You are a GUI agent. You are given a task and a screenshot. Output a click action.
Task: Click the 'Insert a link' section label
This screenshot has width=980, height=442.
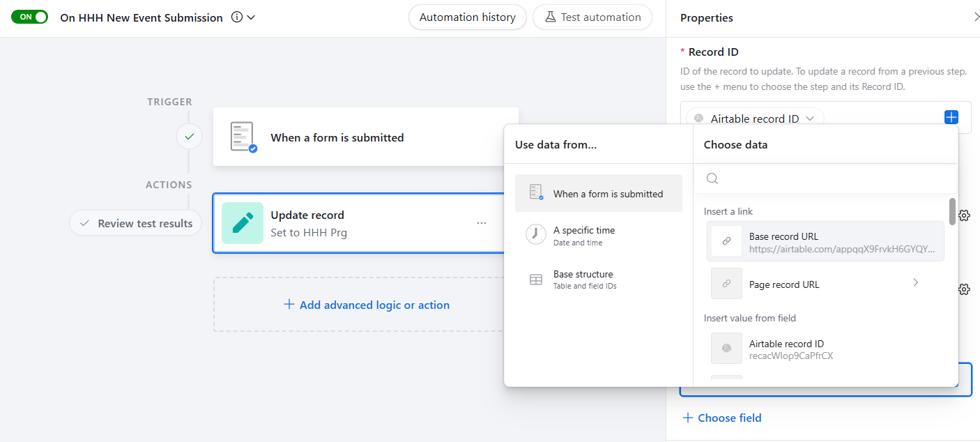coord(728,211)
